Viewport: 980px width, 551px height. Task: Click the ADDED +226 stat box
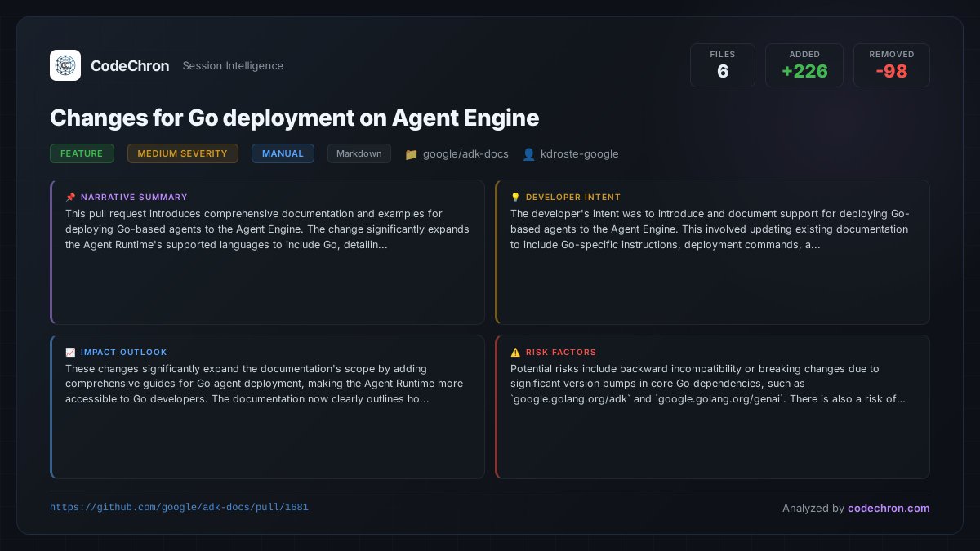(x=804, y=65)
